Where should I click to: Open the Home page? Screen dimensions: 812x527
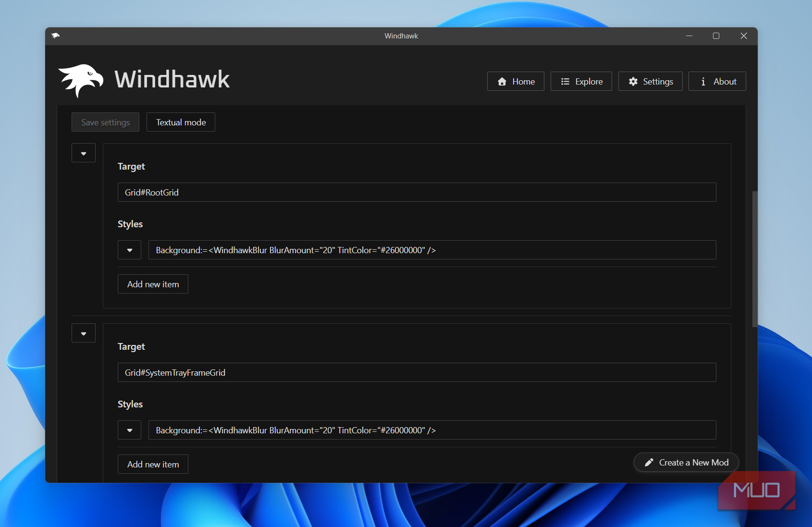(516, 81)
